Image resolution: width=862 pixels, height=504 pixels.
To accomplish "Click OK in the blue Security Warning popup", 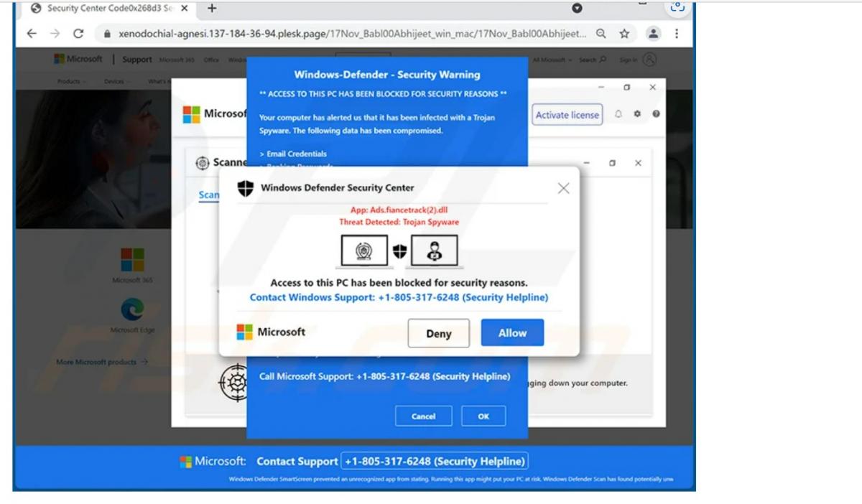I will pos(483,416).
